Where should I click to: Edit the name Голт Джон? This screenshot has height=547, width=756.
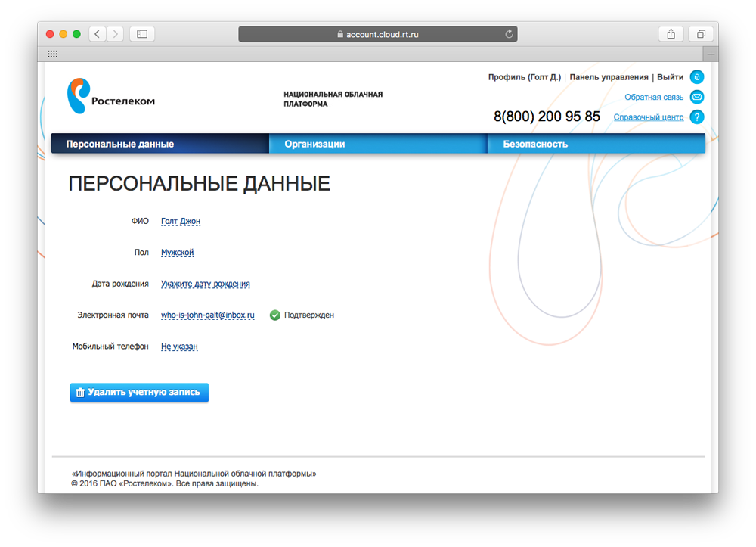[x=181, y=221]
